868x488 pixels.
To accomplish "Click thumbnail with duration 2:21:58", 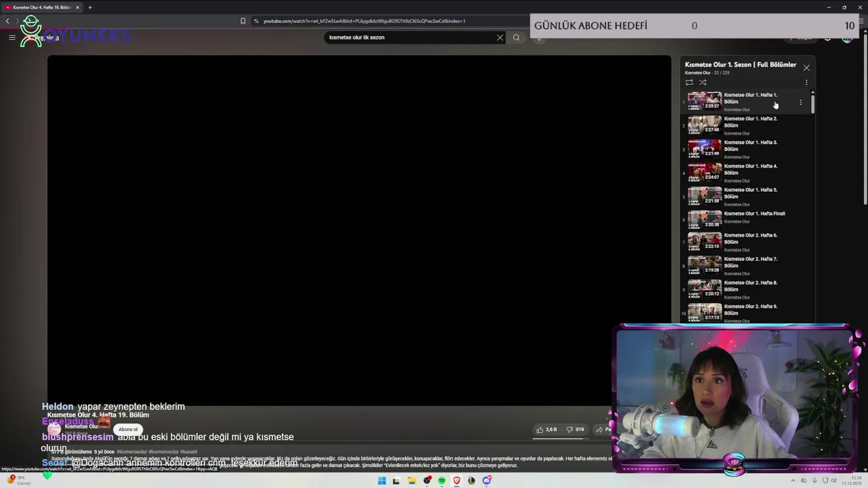I will tap(705, 196).
